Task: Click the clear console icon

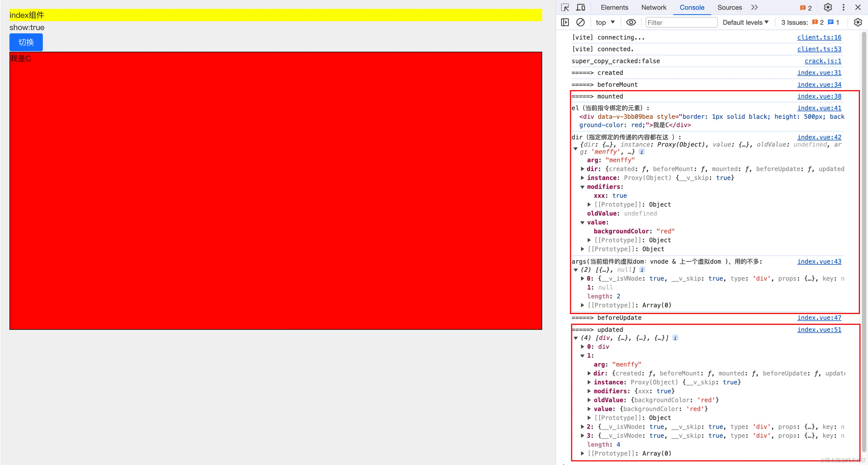Action: pos(580,22)
